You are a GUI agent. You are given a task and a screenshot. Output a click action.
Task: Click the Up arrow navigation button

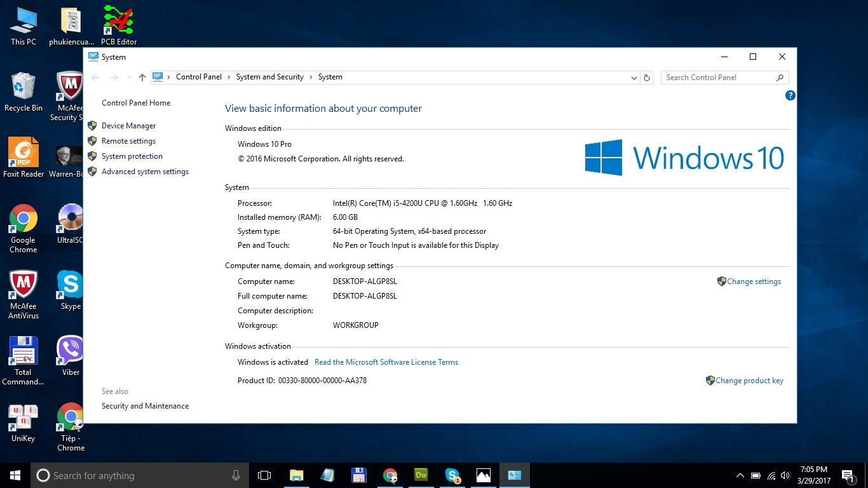click(142, 78)
